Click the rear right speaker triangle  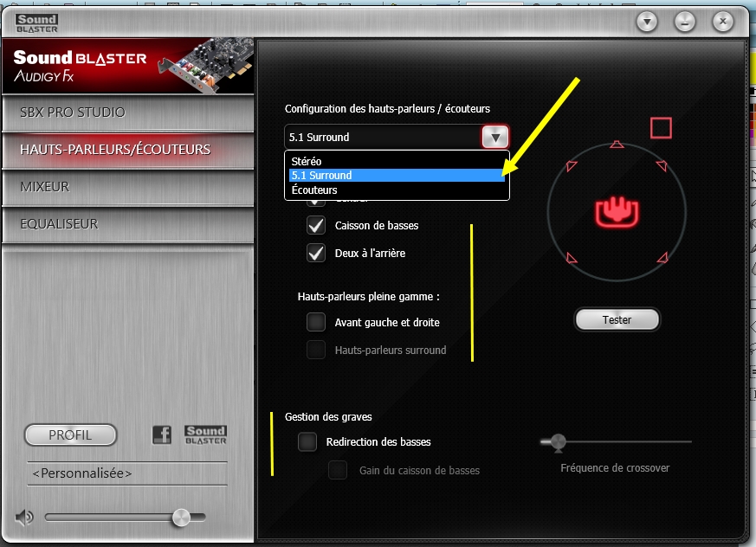point(662,257)
